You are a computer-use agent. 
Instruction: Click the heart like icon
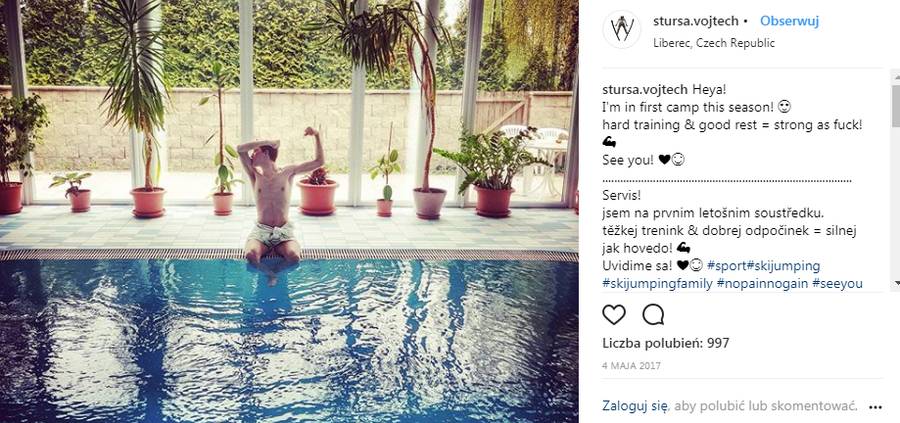[x=614, y=315]
